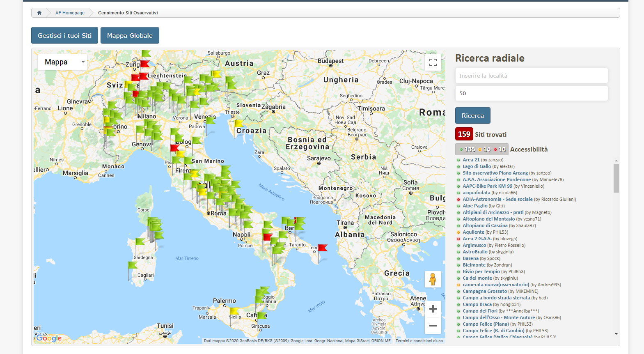Open Altipiani di Arcinazzo - prati entry
Image resolution: width=644 pixels, height=354 pixels.
pos(493,213)
